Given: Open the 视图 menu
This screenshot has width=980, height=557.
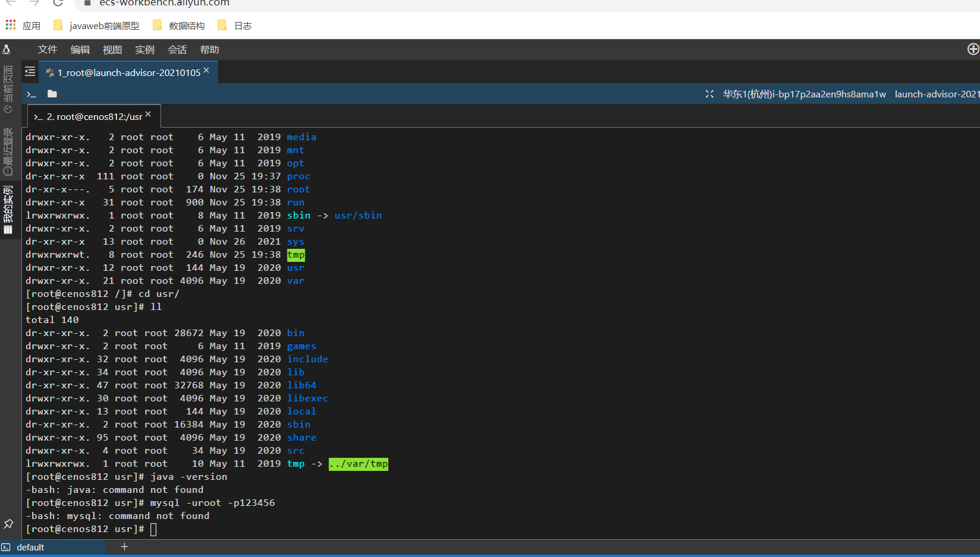Looking at the screenshot, I should click(x=112, y=50).
